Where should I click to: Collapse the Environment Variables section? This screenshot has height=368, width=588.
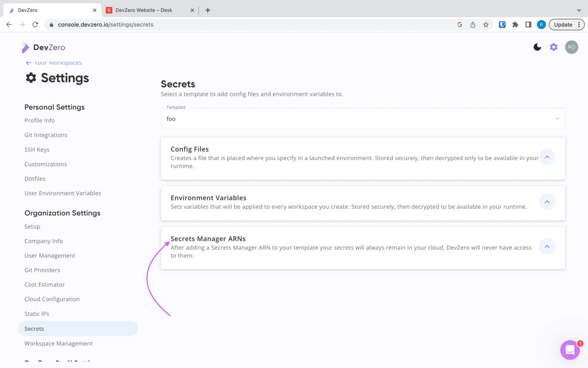pyautogui.click(x=547, y=202)
